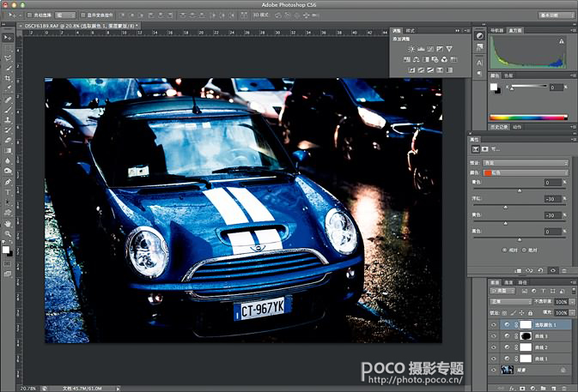Hide the 选取颜色 1 layer

coord(494,324)
